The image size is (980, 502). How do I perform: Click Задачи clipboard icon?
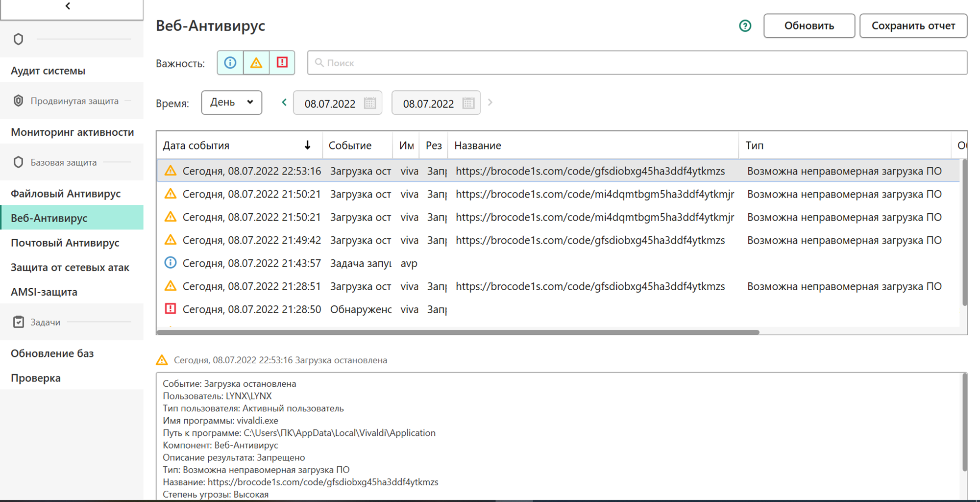tap(18, 322)
